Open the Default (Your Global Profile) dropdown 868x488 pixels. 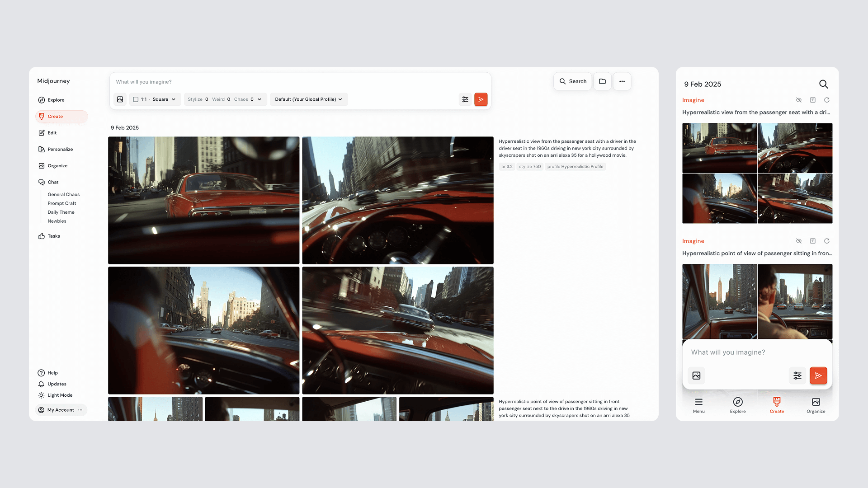(309, 99)
